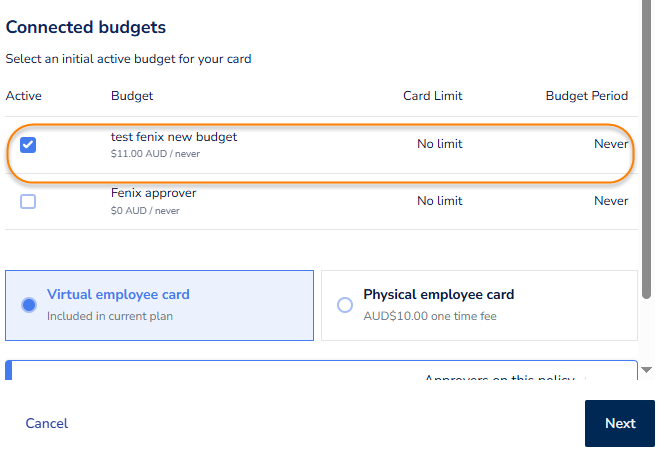Uncheck the test fenix new budget checkbox
Image resolution: width=665 pixels, height=459 pixels.
[x=28, y=145]
